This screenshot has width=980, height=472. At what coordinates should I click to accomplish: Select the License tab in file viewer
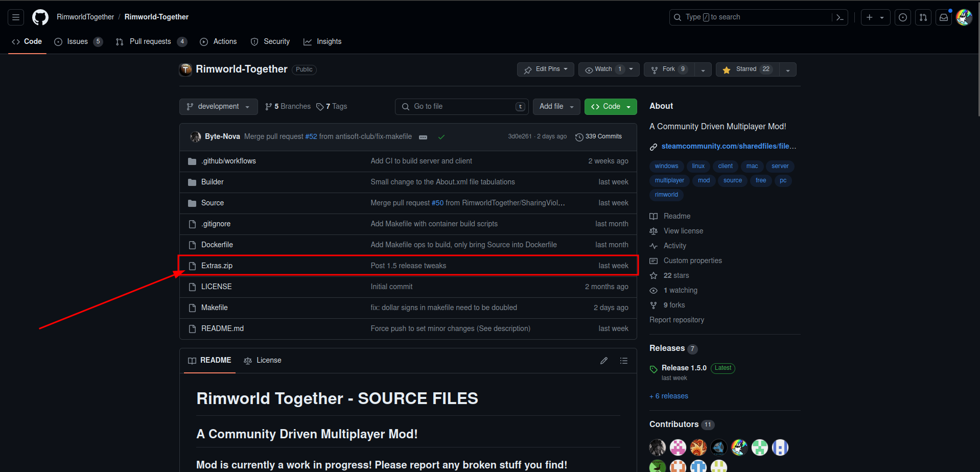point(263,361)
